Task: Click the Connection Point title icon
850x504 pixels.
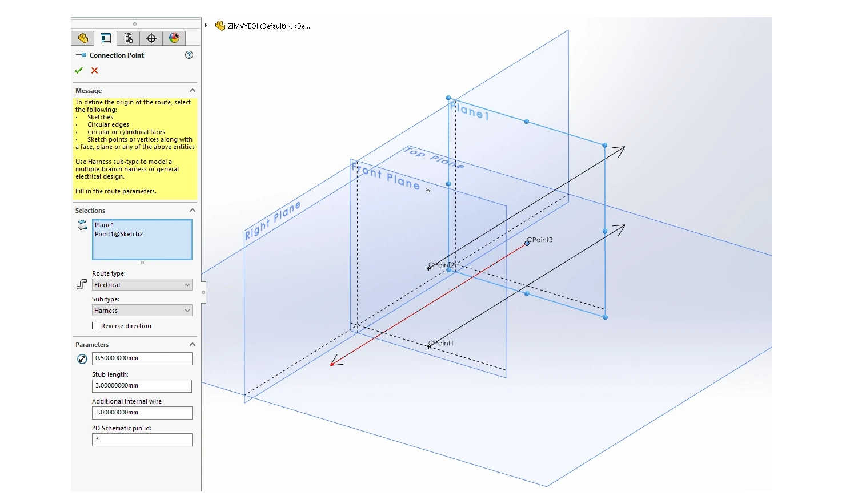Action: coord(81,55)
